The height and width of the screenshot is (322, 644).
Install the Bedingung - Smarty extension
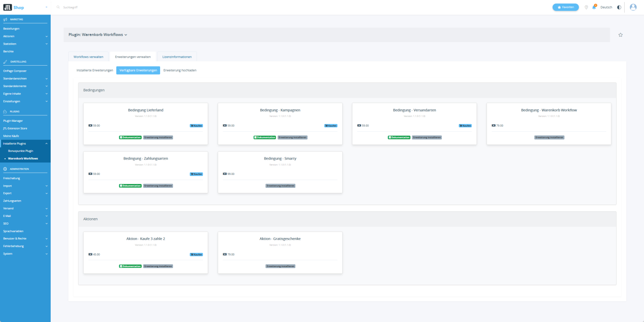280,186
